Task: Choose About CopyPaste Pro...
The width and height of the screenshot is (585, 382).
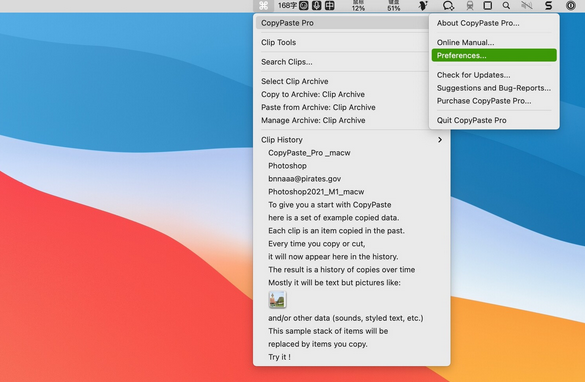Action: coord(494,23)
